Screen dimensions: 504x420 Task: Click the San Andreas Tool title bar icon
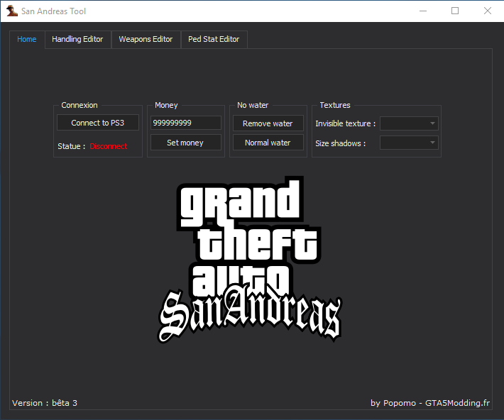tap(12, 11)
